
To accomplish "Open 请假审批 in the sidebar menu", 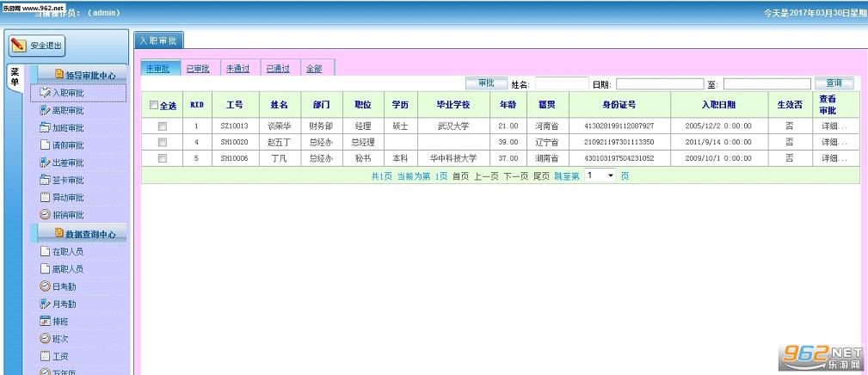I will click(x=68, y=145).
